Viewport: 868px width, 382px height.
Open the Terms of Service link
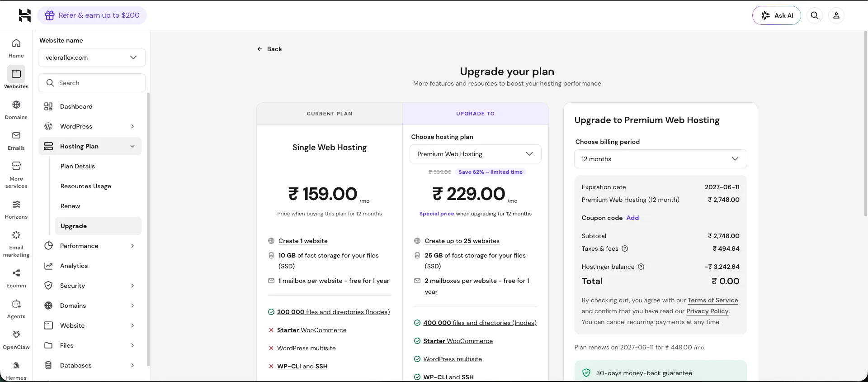(712, 300)
